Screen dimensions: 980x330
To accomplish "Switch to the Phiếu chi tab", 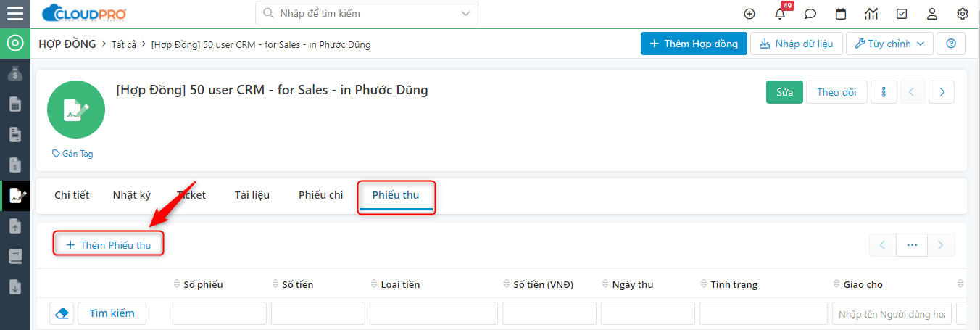I will point(320,195).
